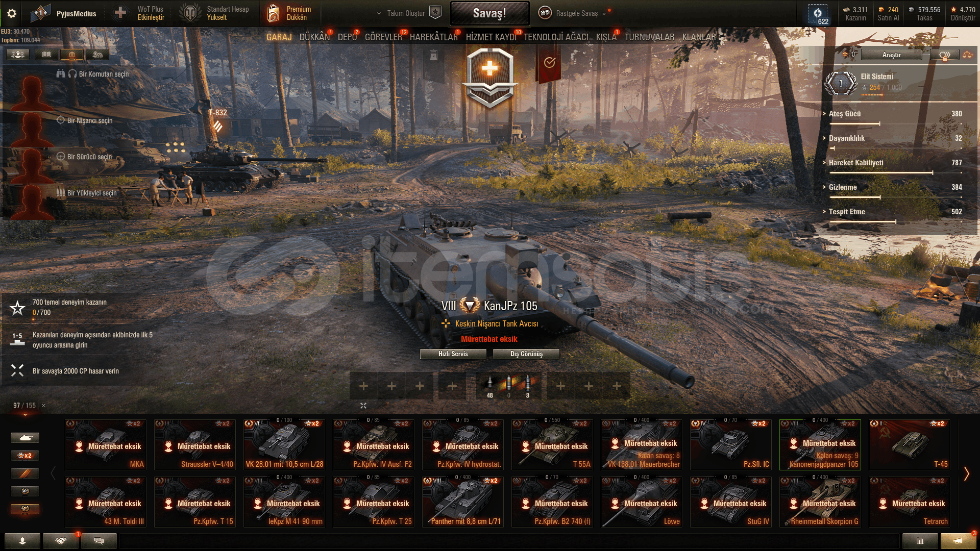Open the handshake referral icon
The width and height of the screenshot is (980, 551).
click(x=61, y=541)
